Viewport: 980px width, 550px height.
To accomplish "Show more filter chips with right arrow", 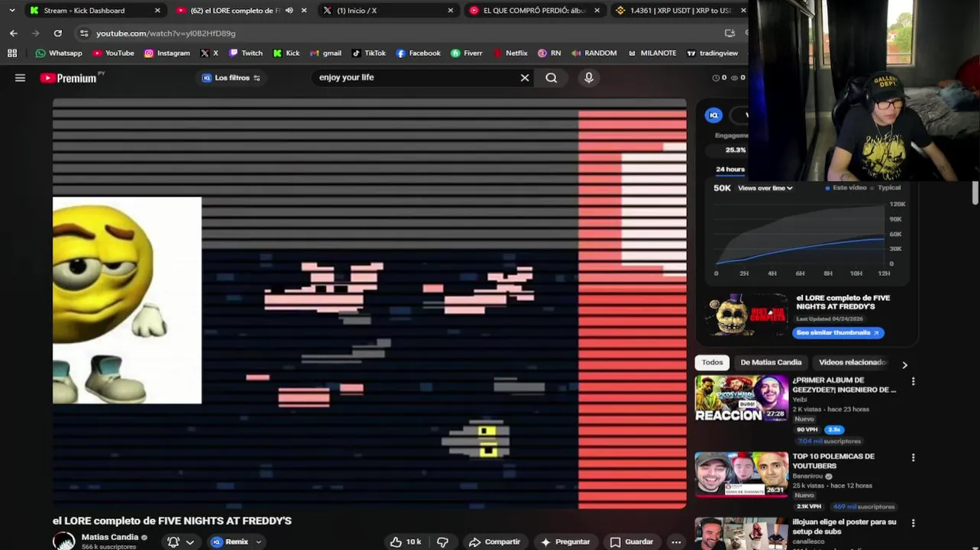I will point(904,365).
